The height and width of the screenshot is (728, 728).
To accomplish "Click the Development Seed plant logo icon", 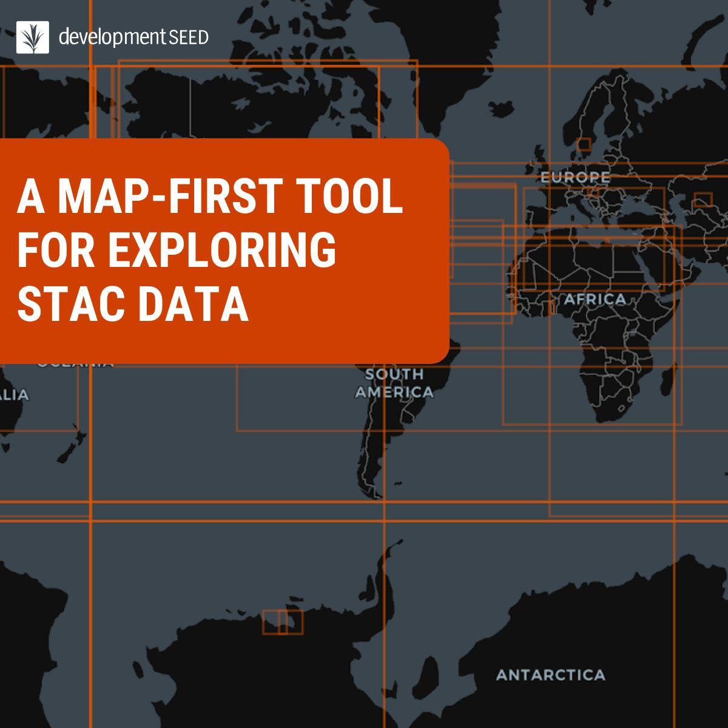I will [33, 37].
